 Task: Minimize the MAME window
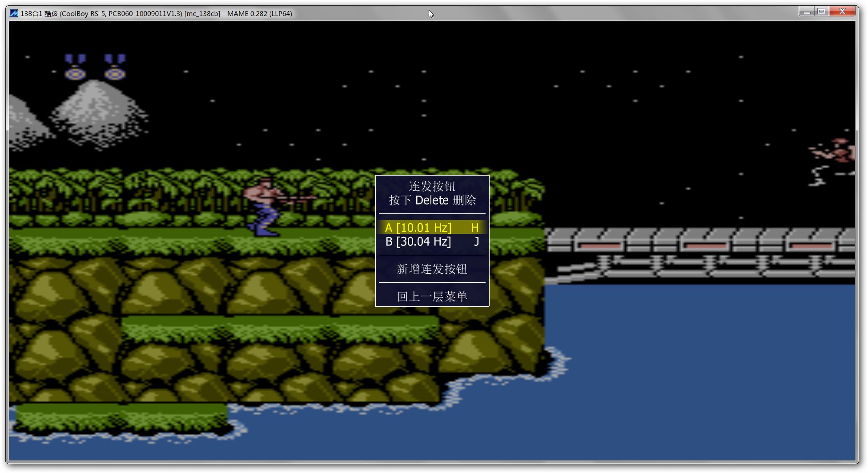(x=806, y=12)
